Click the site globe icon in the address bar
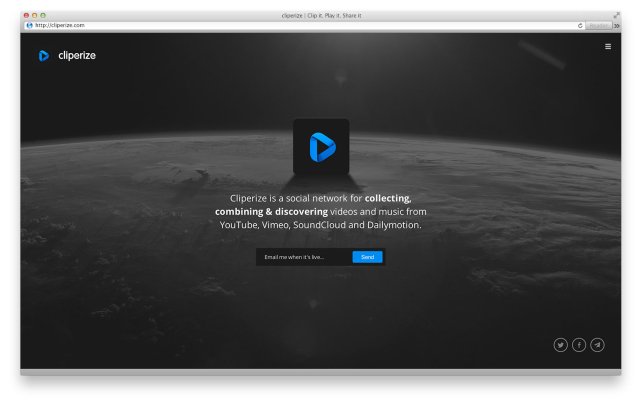 coord(29,25)
